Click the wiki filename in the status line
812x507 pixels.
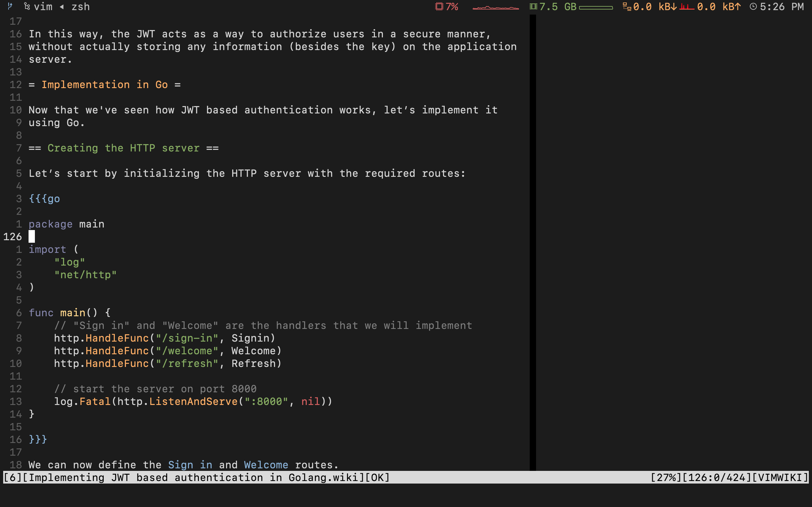(193, 478)
